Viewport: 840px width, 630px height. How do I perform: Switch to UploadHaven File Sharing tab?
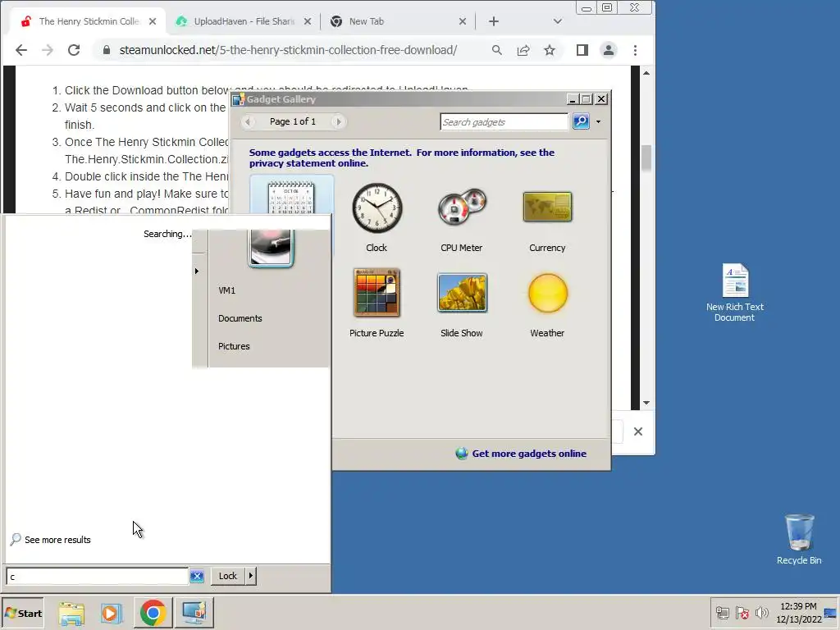coord(244,21)
